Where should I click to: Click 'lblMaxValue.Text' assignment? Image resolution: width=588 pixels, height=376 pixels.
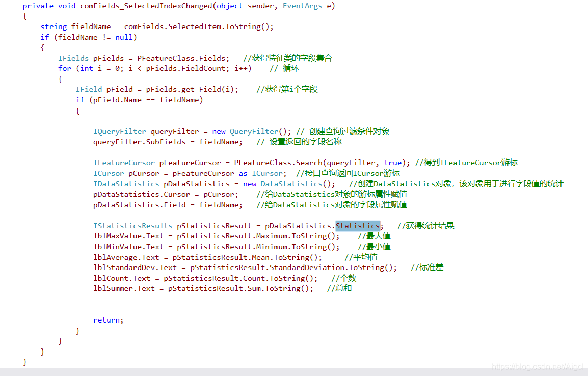point(128,236)
